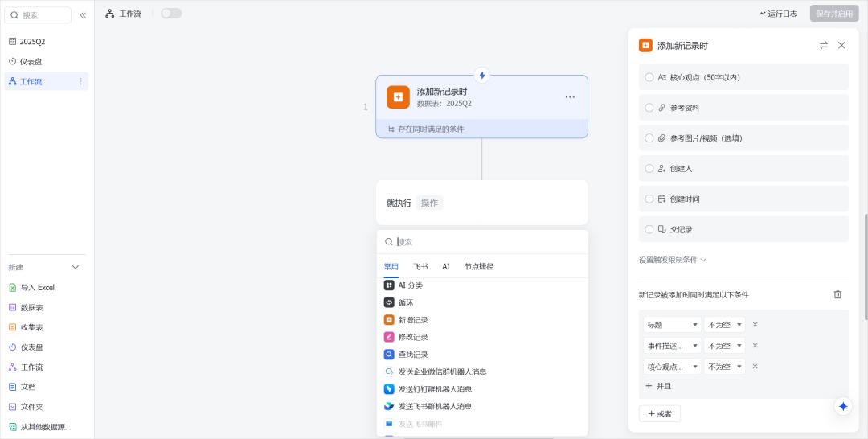Select AI 分类 action
868x439 pixels.
(x=481, y=285)
